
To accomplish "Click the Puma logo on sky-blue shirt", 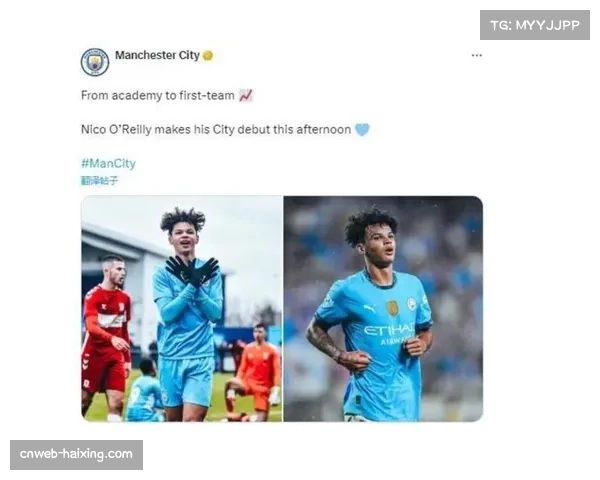I will click(370, 308).
